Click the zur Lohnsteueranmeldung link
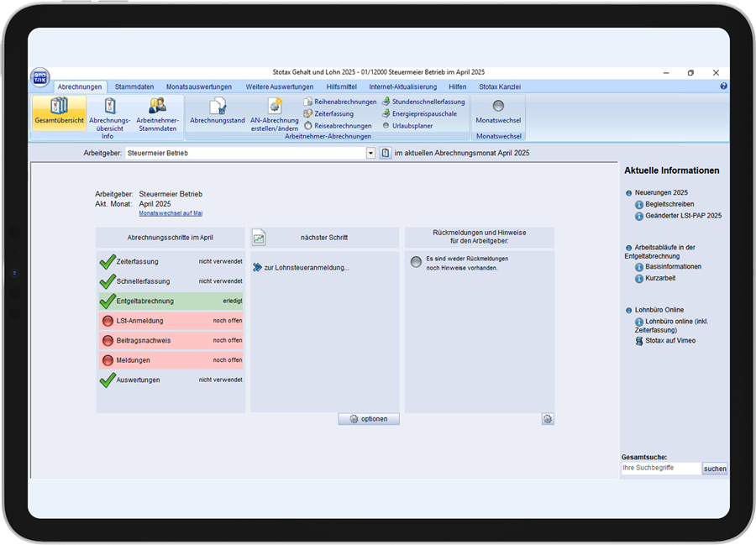The image size is (756, 545). pos(306,267)
